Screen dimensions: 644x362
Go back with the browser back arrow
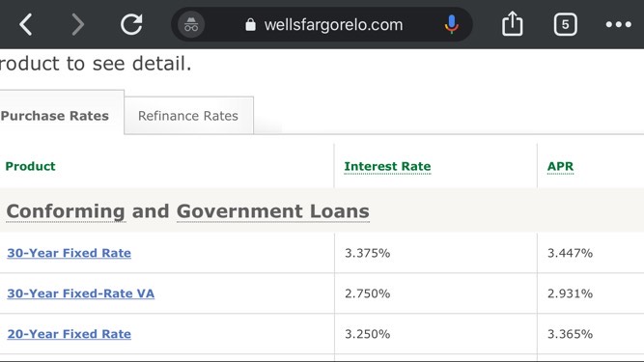[x=26, y=25]
